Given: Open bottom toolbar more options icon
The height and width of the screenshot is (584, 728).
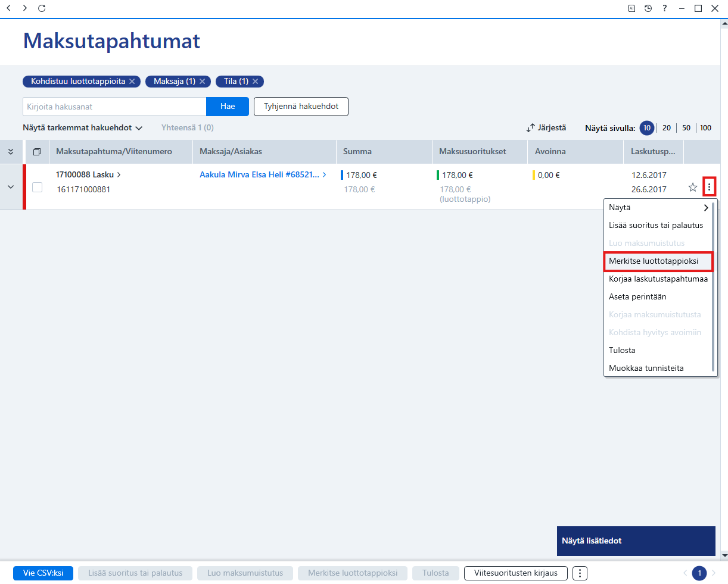Looking at the screenshot, I should (580, 573).
